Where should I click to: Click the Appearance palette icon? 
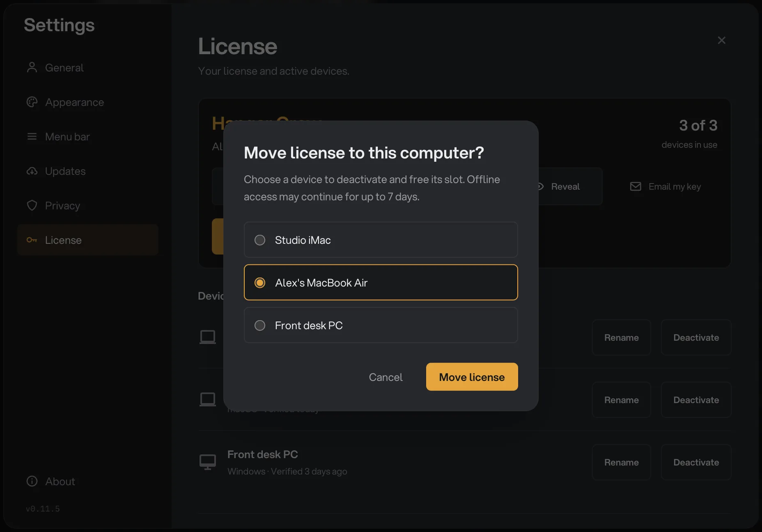[x=32, y=102]
